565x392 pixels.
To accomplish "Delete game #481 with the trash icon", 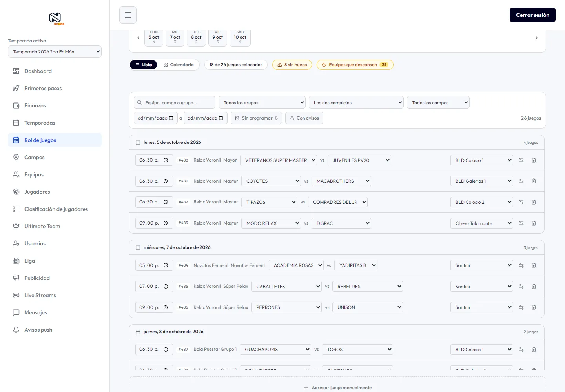I will click(x=534, y=181).
